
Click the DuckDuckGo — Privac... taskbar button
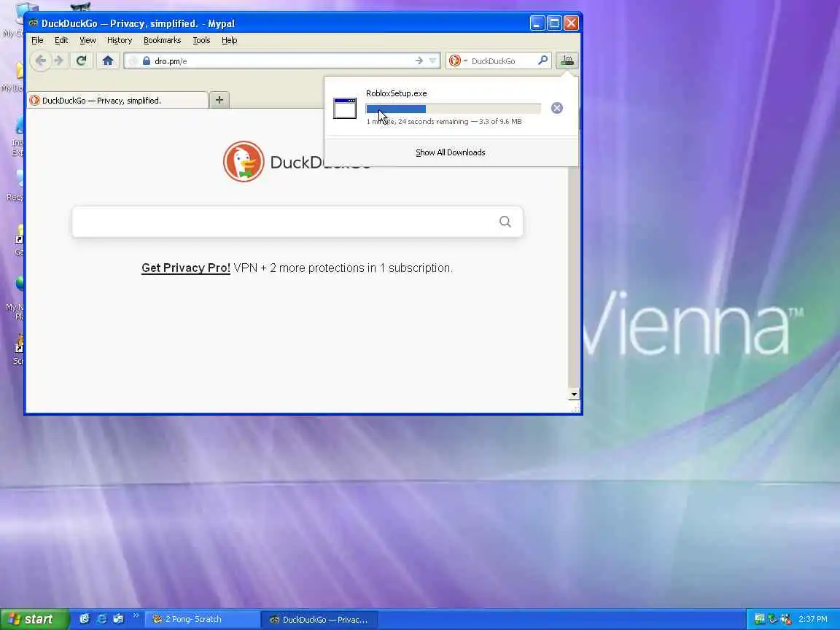tap(320, 620)
